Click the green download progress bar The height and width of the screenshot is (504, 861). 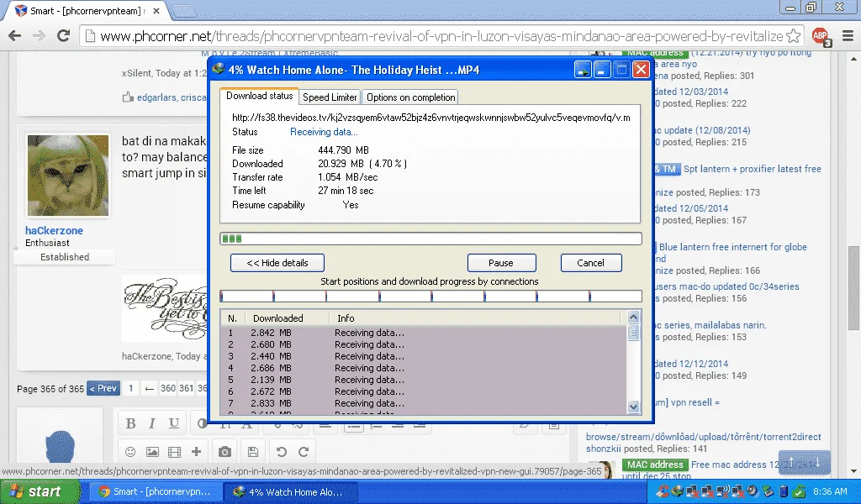pyautogui.click(x=430, y=239)
